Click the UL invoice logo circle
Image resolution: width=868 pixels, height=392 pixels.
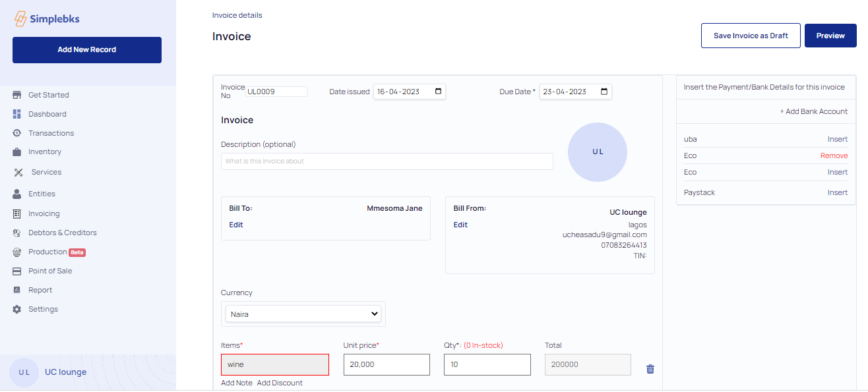point(598,152)
